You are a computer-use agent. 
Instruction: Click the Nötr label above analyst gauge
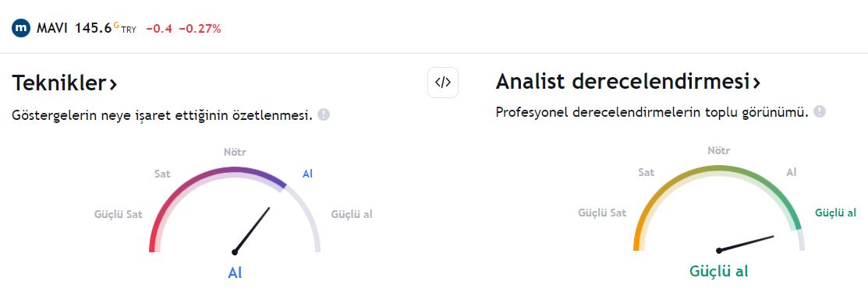pos(718,150)
